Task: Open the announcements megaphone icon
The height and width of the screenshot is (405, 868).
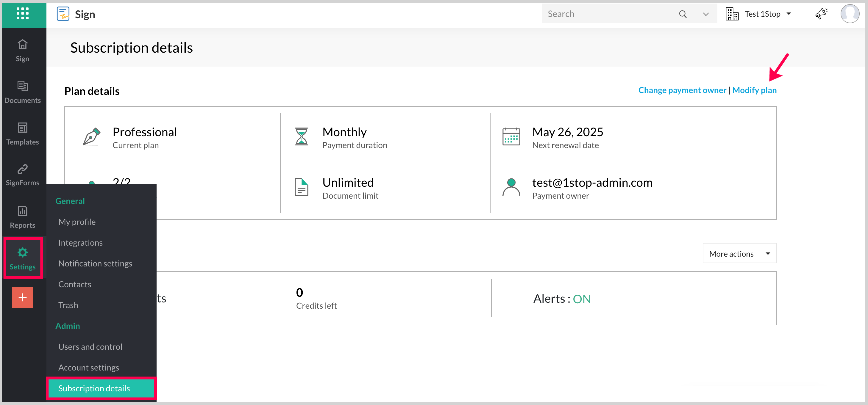Action: (821, 14)
